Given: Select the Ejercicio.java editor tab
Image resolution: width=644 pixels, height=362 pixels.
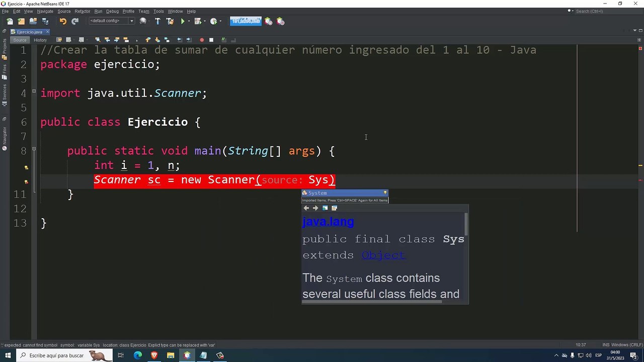Looking at the screenshot, I should point(29,32).
